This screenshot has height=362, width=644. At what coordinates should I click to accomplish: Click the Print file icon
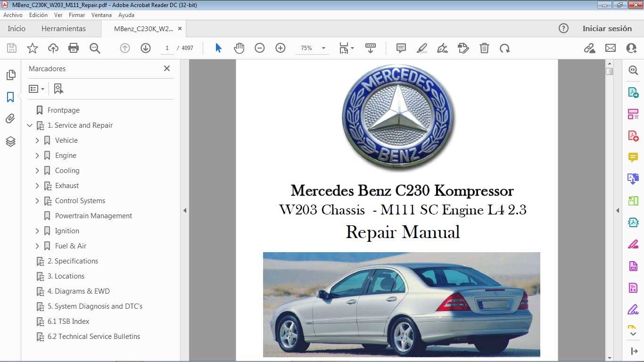click(x=74, y=48)
